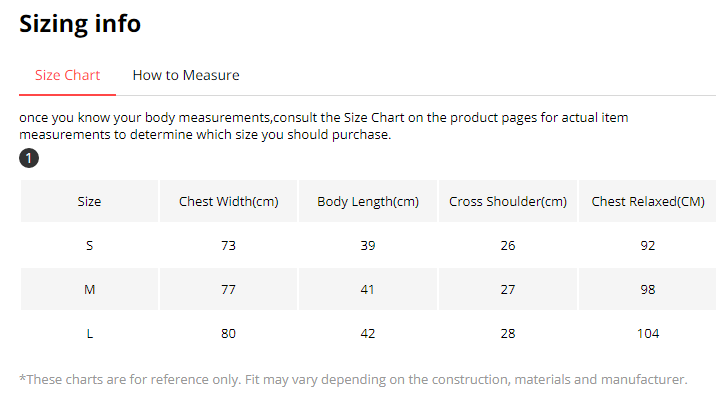Viewport: 716px width, 409px height.
Task: Click chest width value 73
Action: pos(228,246)
